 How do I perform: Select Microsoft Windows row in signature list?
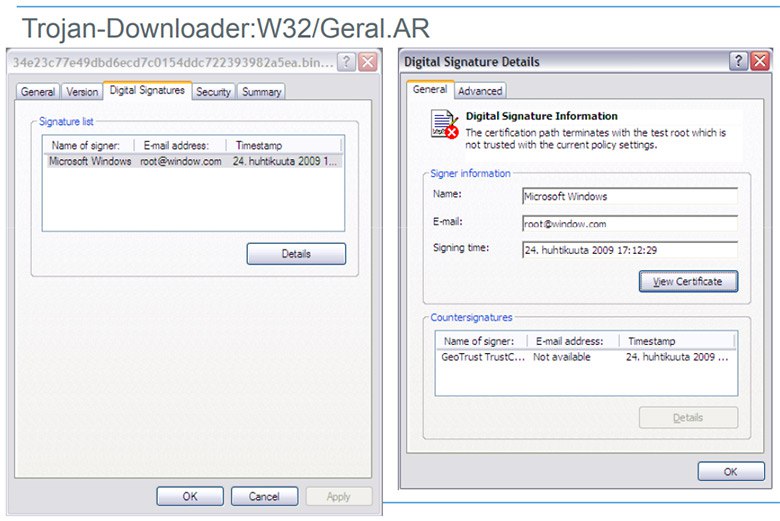pos(194,161)
